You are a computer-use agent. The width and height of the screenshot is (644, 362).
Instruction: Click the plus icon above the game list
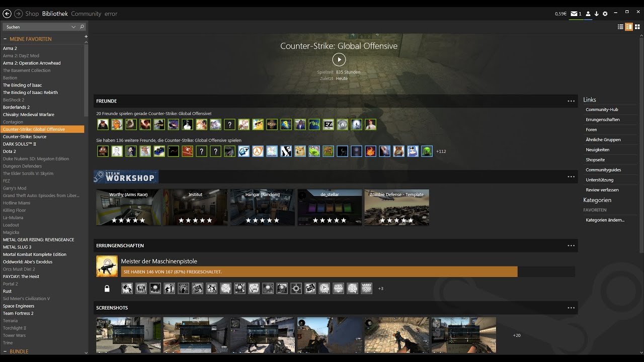86,36
